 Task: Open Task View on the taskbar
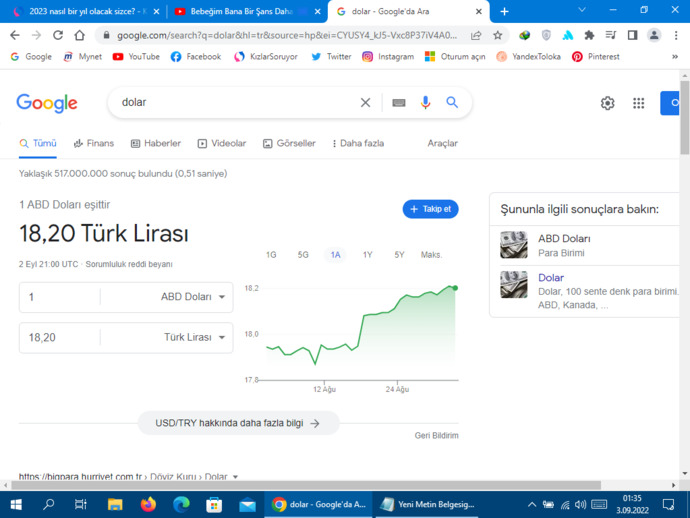pyautogui.click(x=81, y=504)
